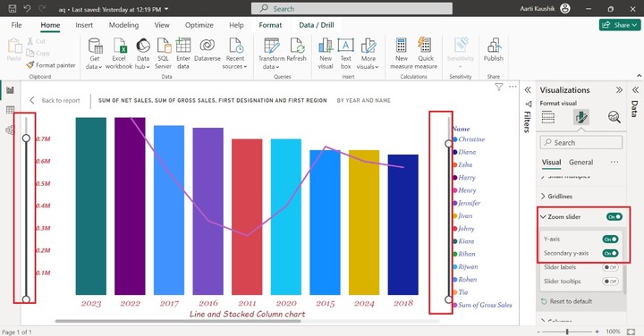Enable Slider labels toggle
This screenshot has width=644, height=336.
pyautogui.click(x=610, y=267)
